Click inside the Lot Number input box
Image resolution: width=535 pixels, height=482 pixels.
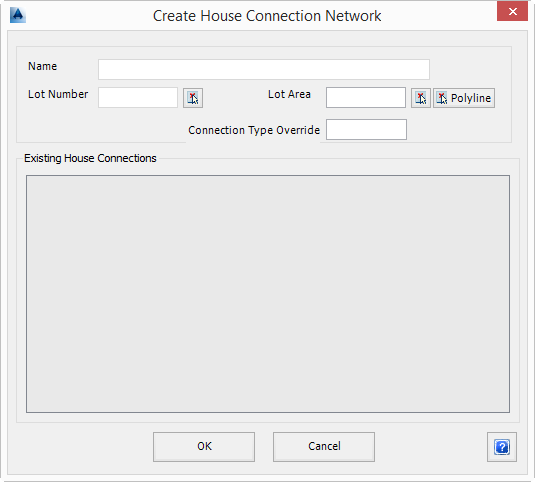[x=138, y=98]
